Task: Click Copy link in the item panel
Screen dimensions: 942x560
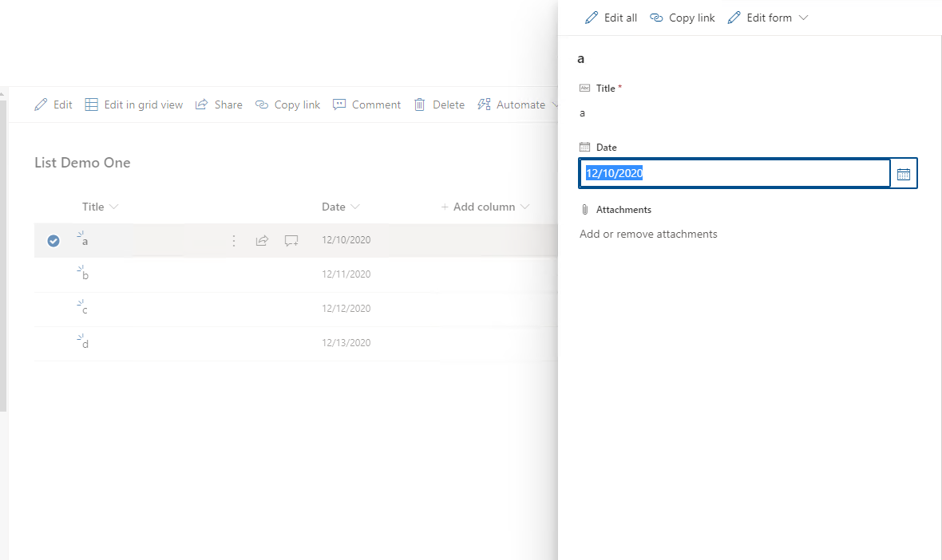Action: [683, 18]
